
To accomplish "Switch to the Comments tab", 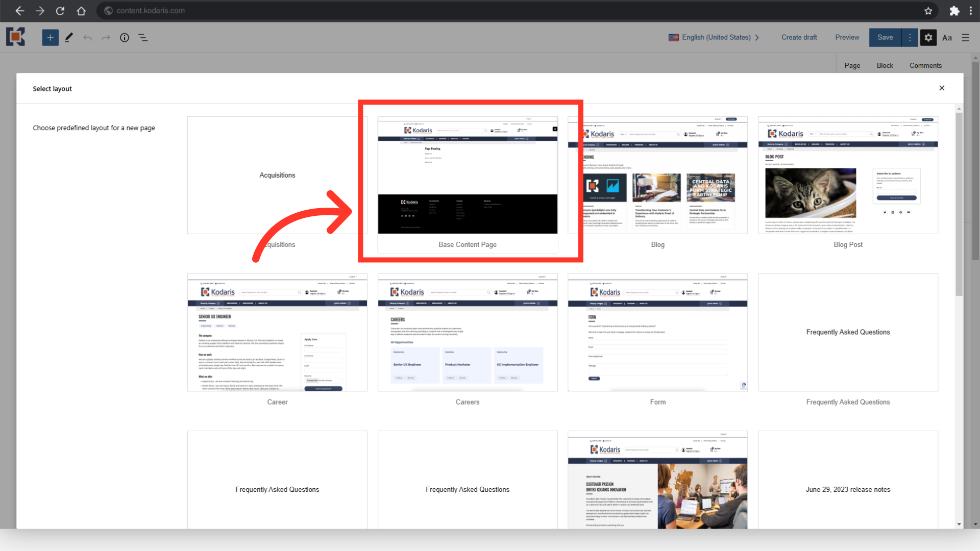I will tap(925, 65).
